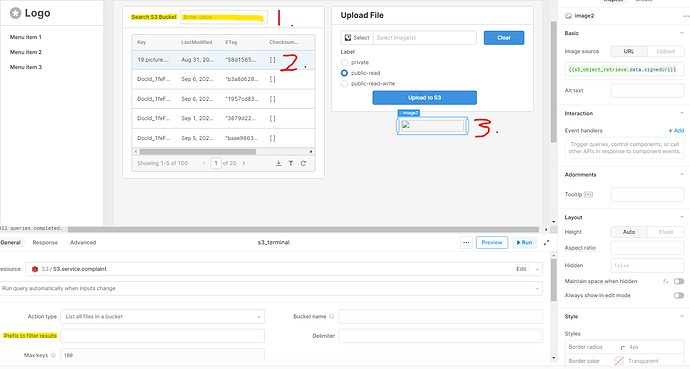The height and width of the screenshot is (369, 690).
Task: Toggle Maintain space when hidden
Action: tap(679, 281)
